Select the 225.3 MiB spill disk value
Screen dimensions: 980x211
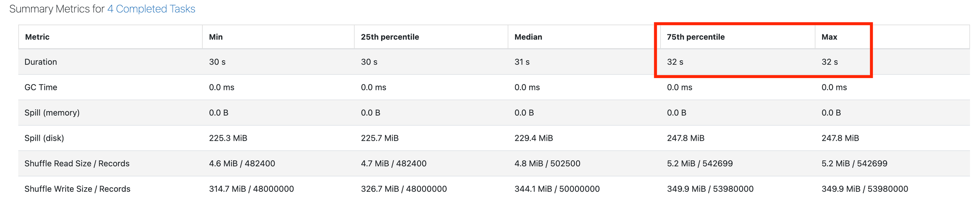228,138
